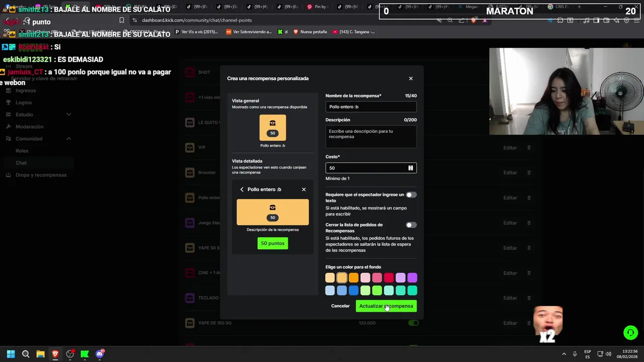
Task: Expand the Estudio sidebar section chevron
Action: (x=69, y=115)
